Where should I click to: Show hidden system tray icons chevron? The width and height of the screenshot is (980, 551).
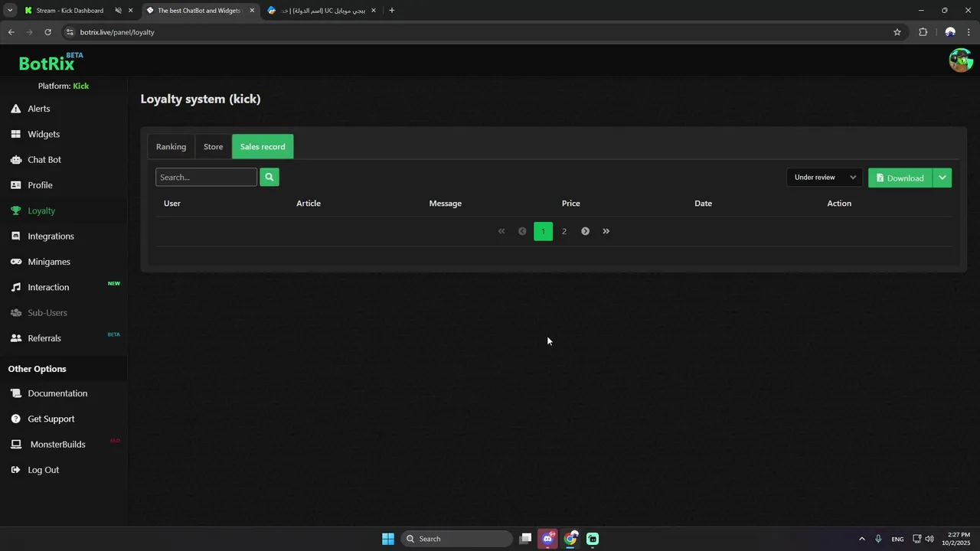[x=861, y=539]
